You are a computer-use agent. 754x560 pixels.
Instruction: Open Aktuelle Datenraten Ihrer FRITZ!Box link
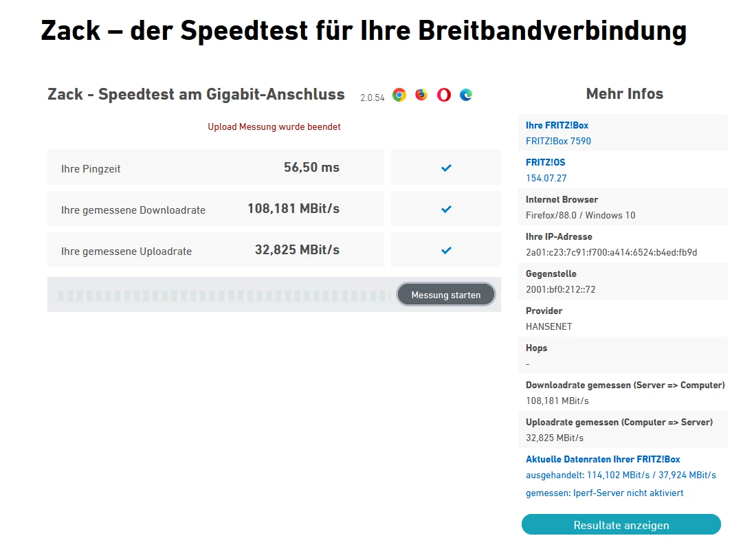tap(603, 460)
